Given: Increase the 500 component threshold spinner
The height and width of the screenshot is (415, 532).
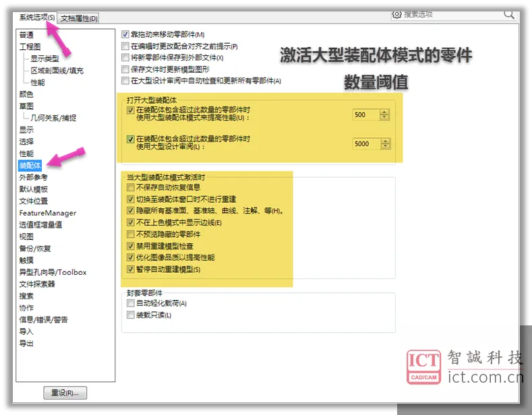Looking at the screenshot, I should (x=384, y=113).
